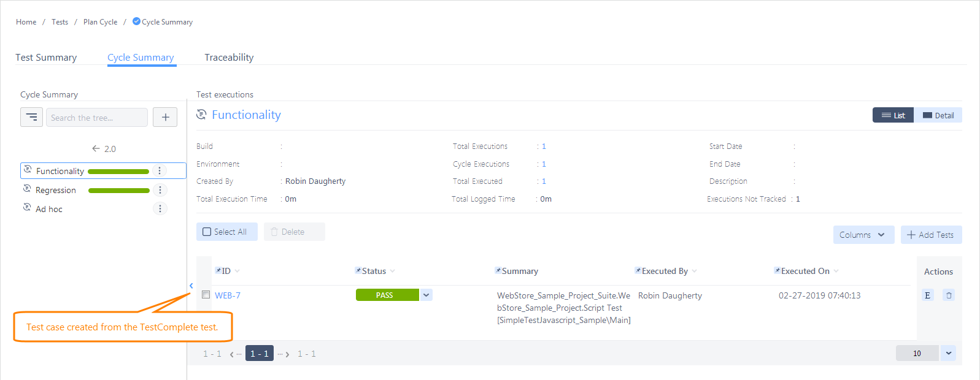Focus the Search the tree field
This screenshot has width=980, height=380.
pos(96,118)
